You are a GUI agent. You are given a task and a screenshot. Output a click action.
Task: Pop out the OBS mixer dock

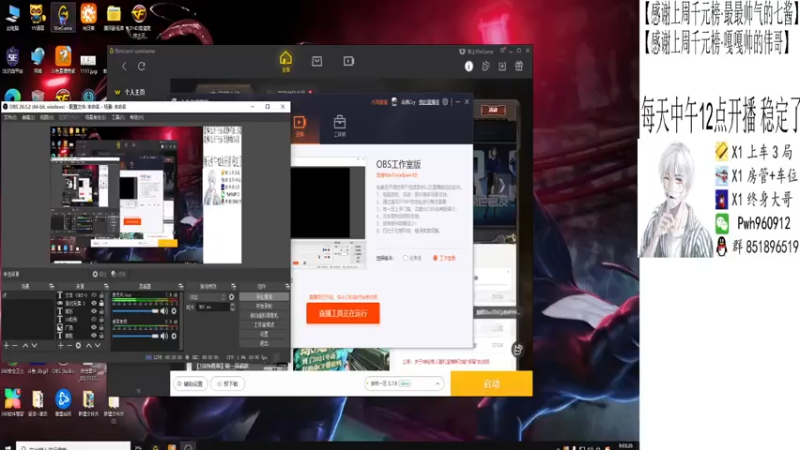click(x=180, y=286)
